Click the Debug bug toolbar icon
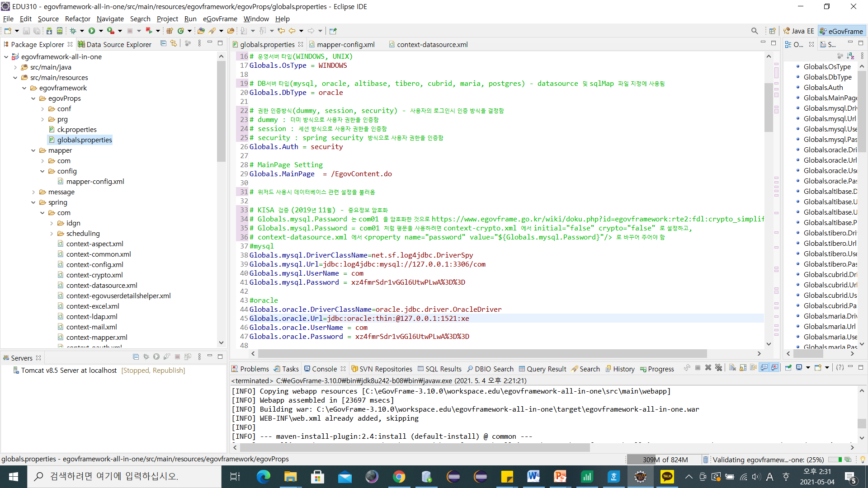Screen dimensions: 868x488 point(73,31)
